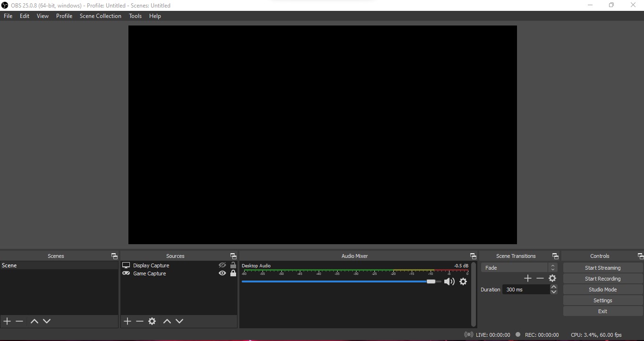Click the black preview canvas

point(322,135)
